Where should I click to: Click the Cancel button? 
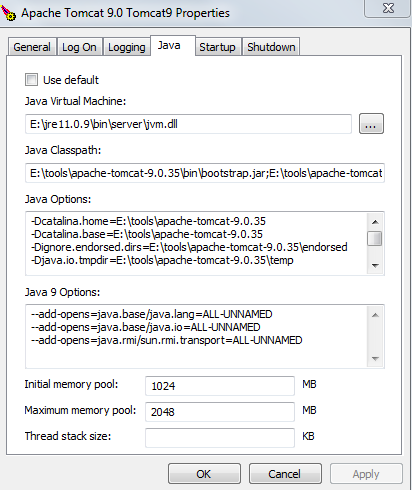(285, 474)
